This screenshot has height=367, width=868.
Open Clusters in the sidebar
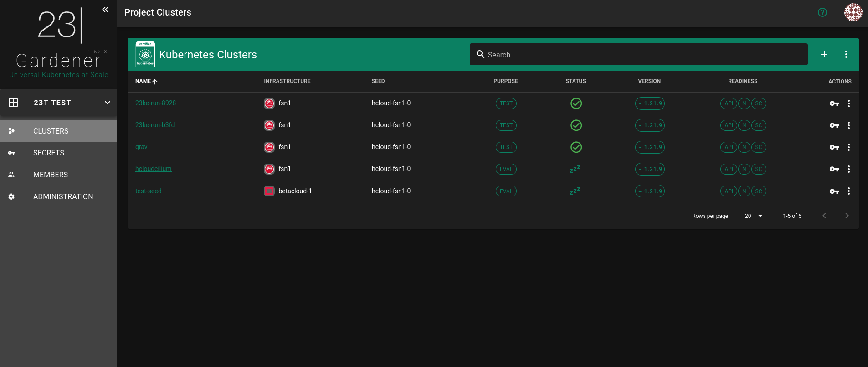point(59,131)
